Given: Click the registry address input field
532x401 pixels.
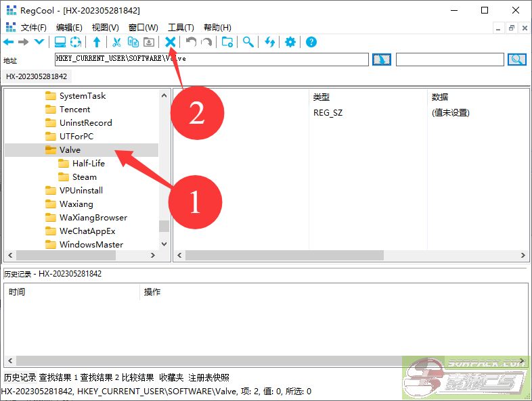Looking at the screenshot, I should [211, 60].
